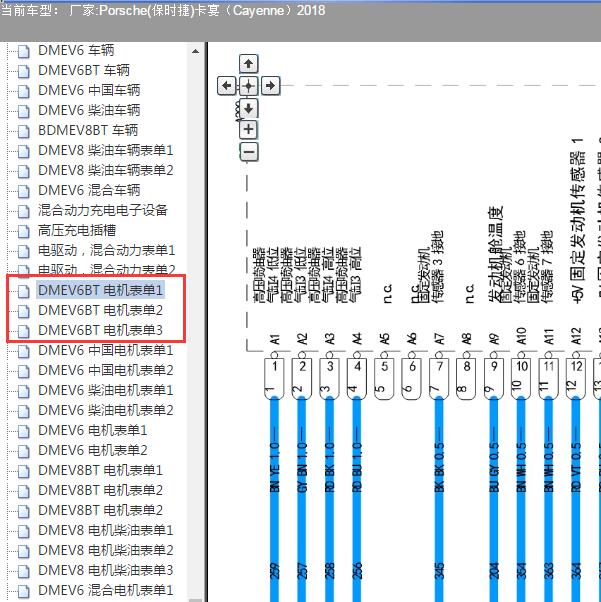601x602 pixels.
Task: Click connector pin 1 in wiring diagram
Action: 274,378
